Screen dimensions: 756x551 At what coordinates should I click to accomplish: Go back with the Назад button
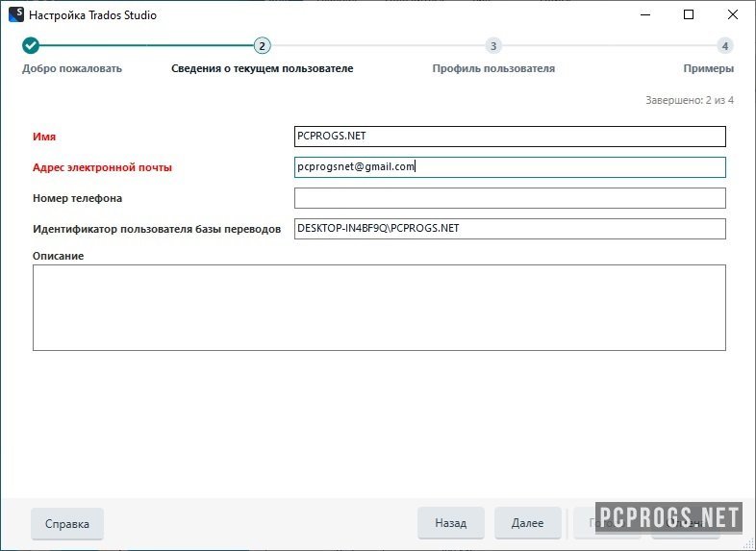[x=450, y=524]
